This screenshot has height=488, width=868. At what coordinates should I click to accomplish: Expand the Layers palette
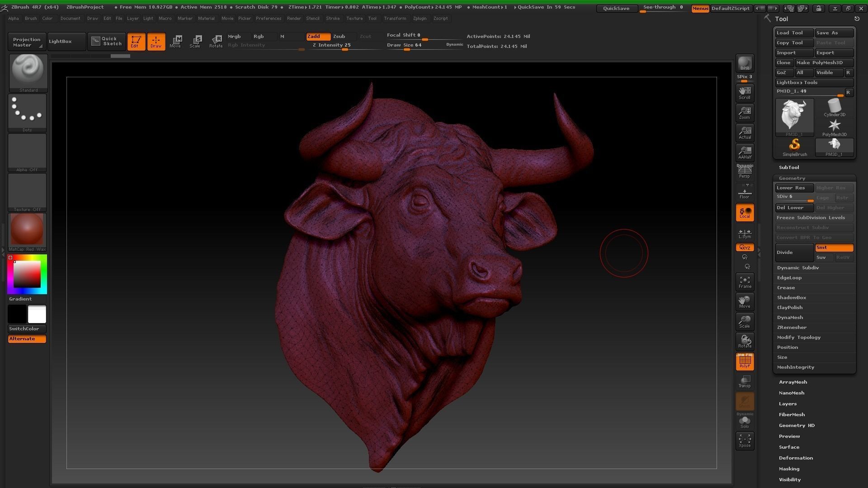pyautogui.click(x=788, y=404)
